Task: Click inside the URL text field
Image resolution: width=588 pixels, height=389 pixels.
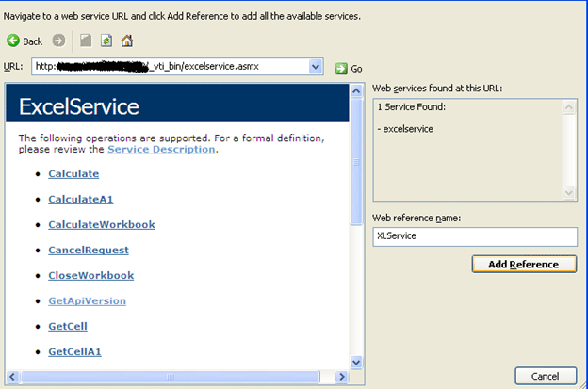Action: click(x=170, y=67)
